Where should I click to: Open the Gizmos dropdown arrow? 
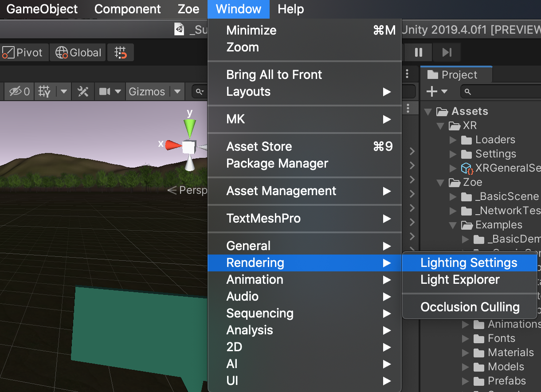click(177, 92)
